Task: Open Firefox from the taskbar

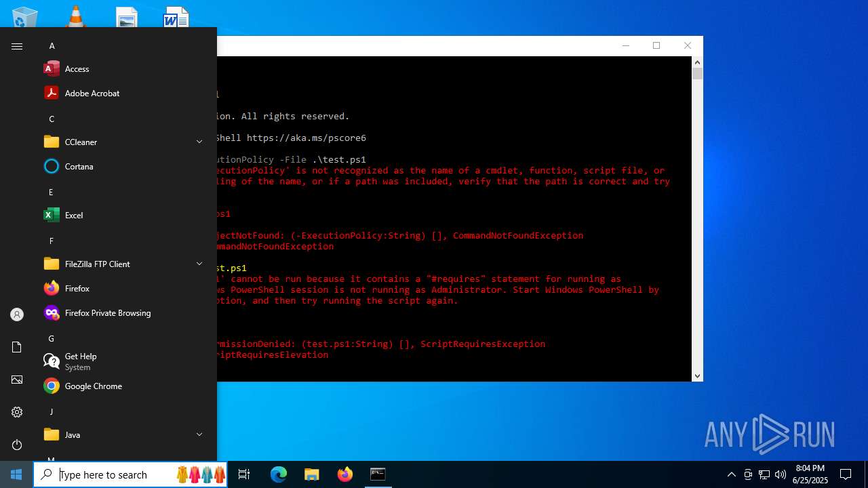Action: click(345, 474)
